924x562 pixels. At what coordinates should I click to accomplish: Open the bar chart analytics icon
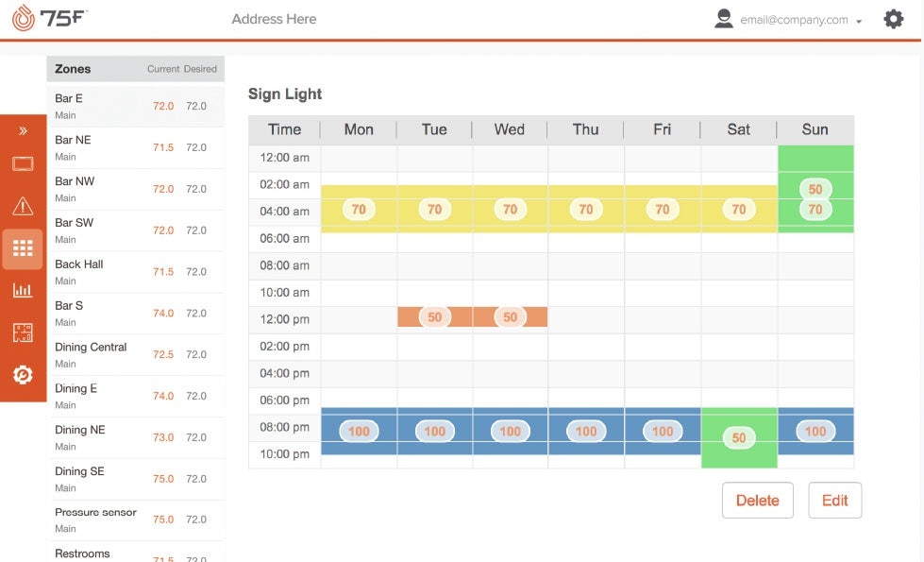tap(23, 291)
